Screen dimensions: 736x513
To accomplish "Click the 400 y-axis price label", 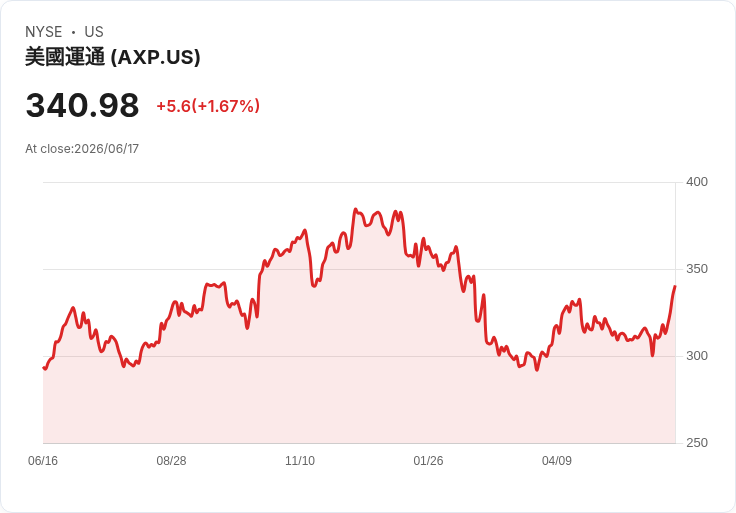I will point(697,182).
